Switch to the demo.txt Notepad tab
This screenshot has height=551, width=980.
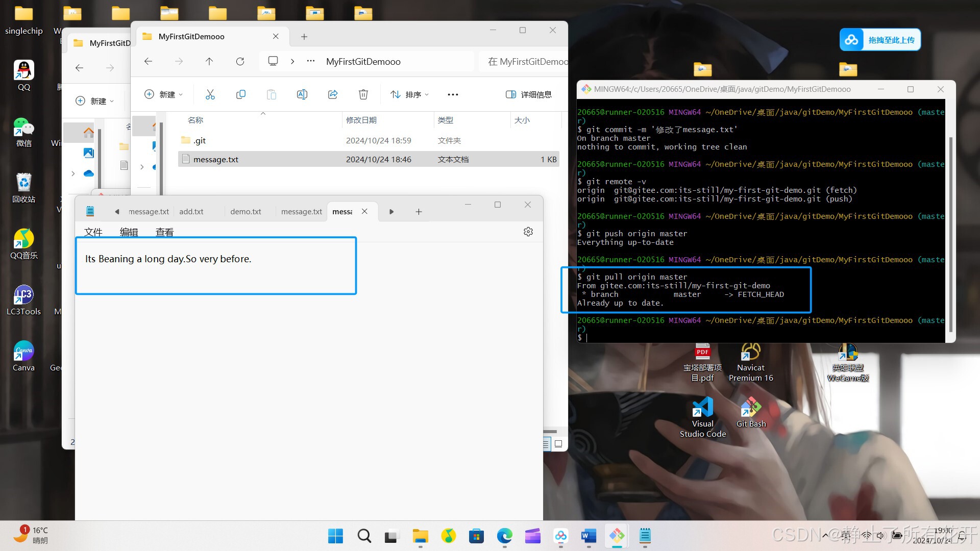[246, 212]
